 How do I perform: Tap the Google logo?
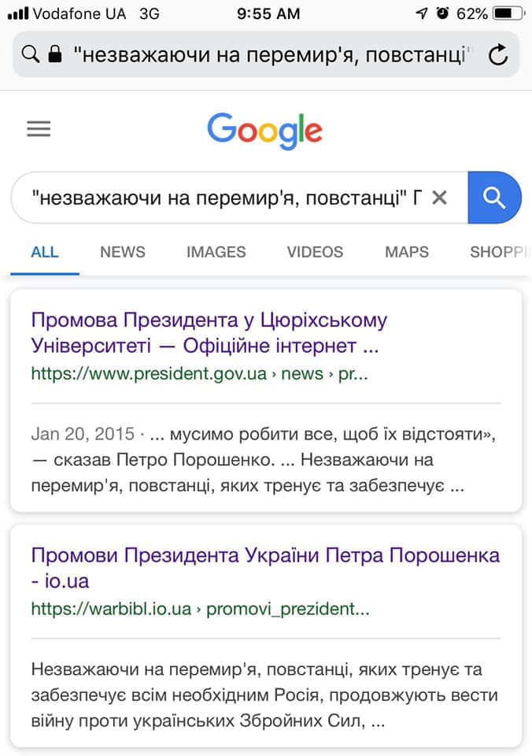coord(265,130)
